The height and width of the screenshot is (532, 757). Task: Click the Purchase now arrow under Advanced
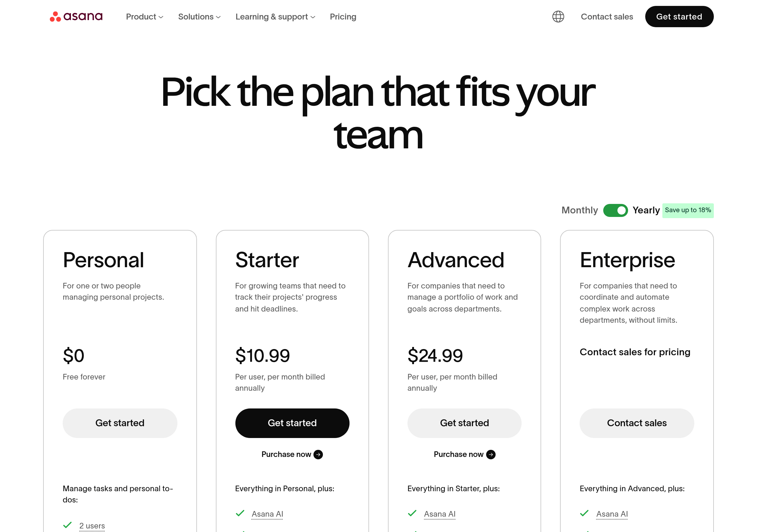click(x=491, y=454)
